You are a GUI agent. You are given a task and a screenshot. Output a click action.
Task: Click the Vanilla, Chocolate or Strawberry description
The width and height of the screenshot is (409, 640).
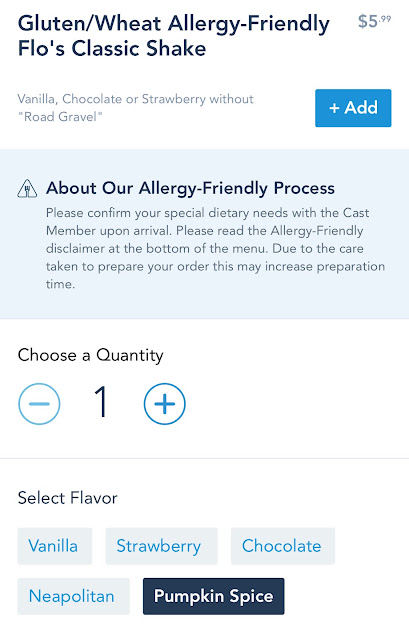(136, 99)
